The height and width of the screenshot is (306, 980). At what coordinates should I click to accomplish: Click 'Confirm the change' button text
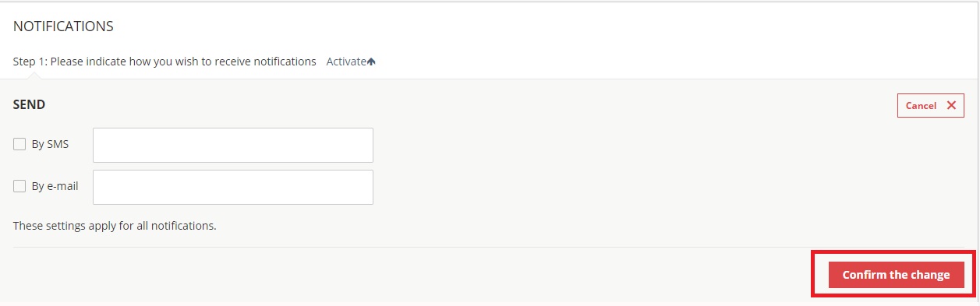tap(896, 275)
